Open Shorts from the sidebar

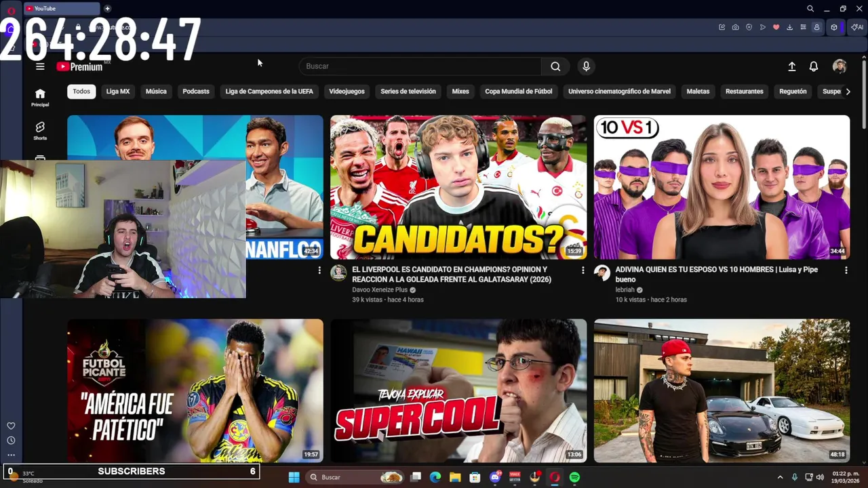pyautogui.click(x=40, y=131)
